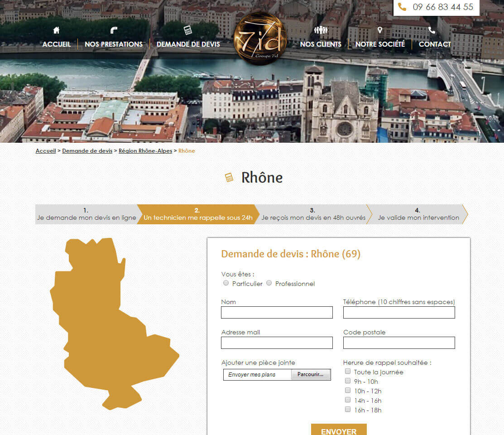The height and width of the screenshot is (435, 504).
Task: Check the 9h - 10h callback slot
Action: coord(348,381)
